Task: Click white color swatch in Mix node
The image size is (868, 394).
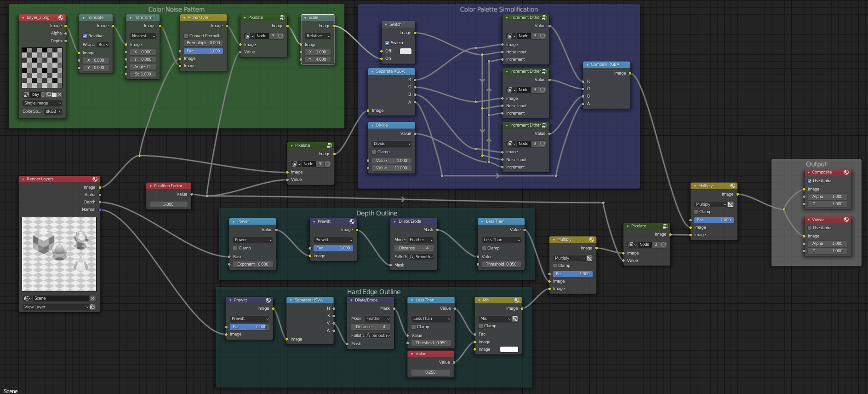Action: [509, 349]
